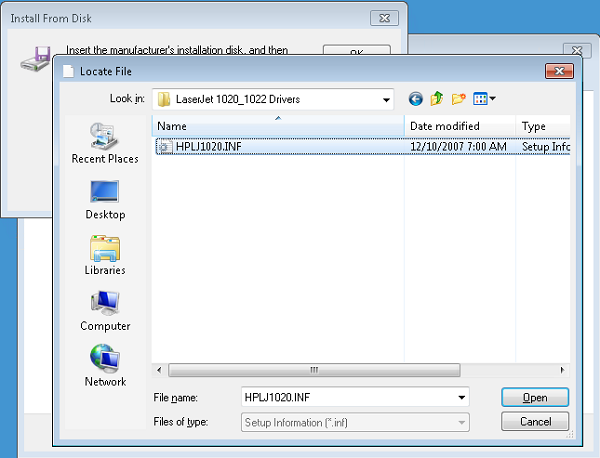
Task: Browse Network in places bar
Action: pos(105,367)
